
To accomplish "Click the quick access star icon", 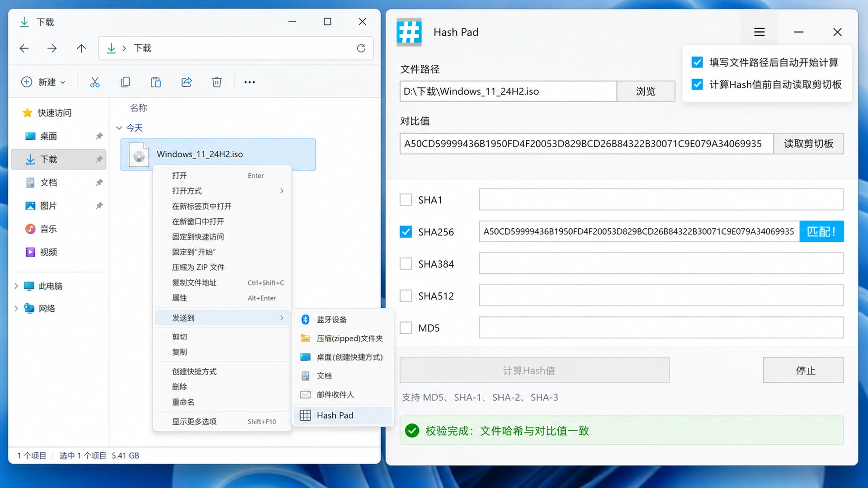I will click(28, 113).
